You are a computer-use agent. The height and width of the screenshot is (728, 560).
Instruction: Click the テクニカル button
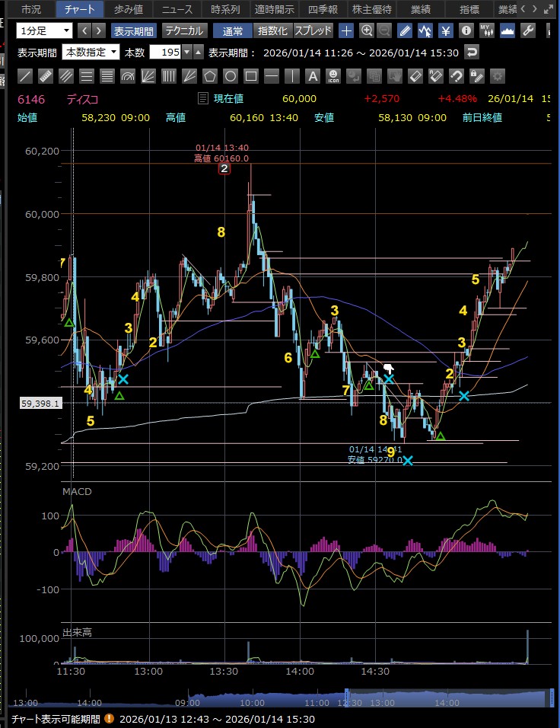click(x=184, y=31)
